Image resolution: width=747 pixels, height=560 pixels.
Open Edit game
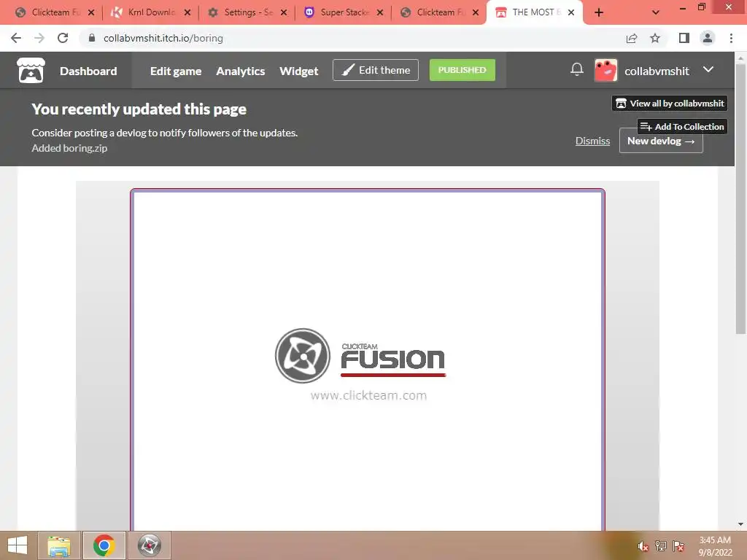coord(176,71)
